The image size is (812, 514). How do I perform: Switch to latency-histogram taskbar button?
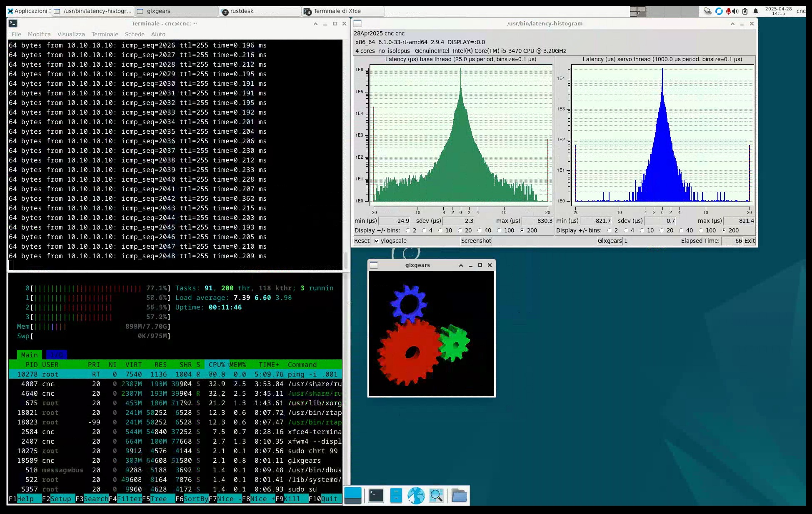coord(93,11)
